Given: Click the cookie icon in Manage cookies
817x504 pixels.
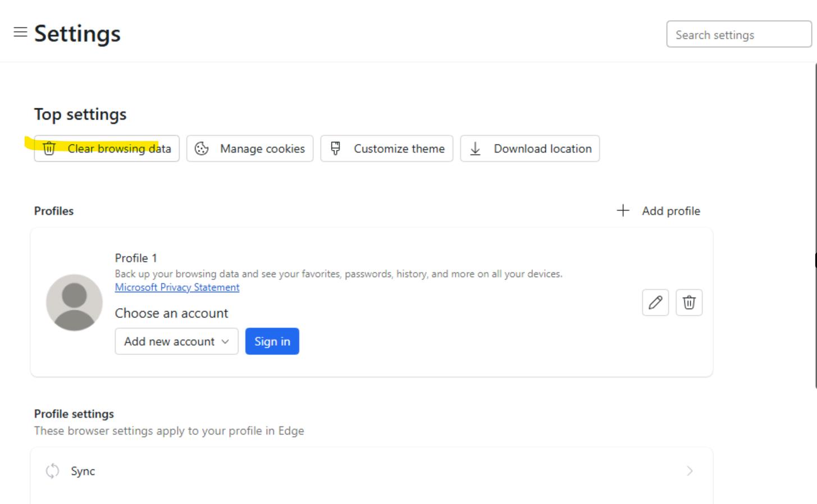Looking at the screenshot, I should pos(202,149).
